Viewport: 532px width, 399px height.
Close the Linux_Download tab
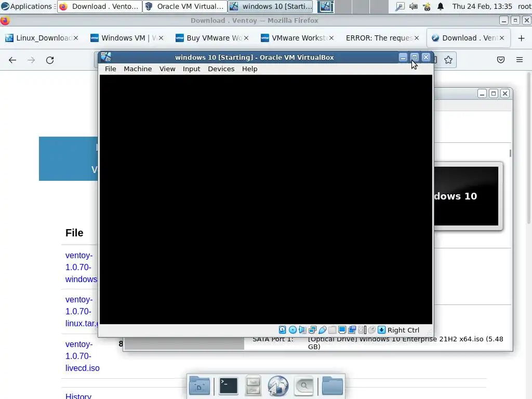pyautogui.click(x=76, y=38)
